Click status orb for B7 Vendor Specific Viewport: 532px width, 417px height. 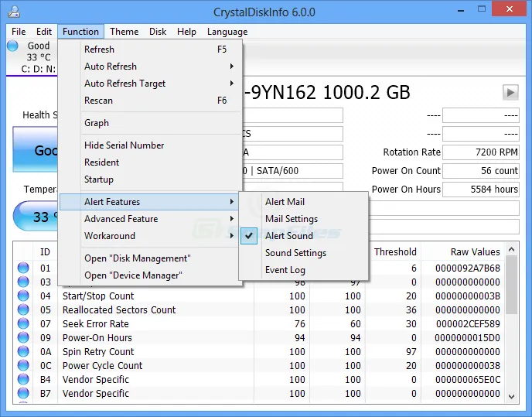[x=23, y=393]
